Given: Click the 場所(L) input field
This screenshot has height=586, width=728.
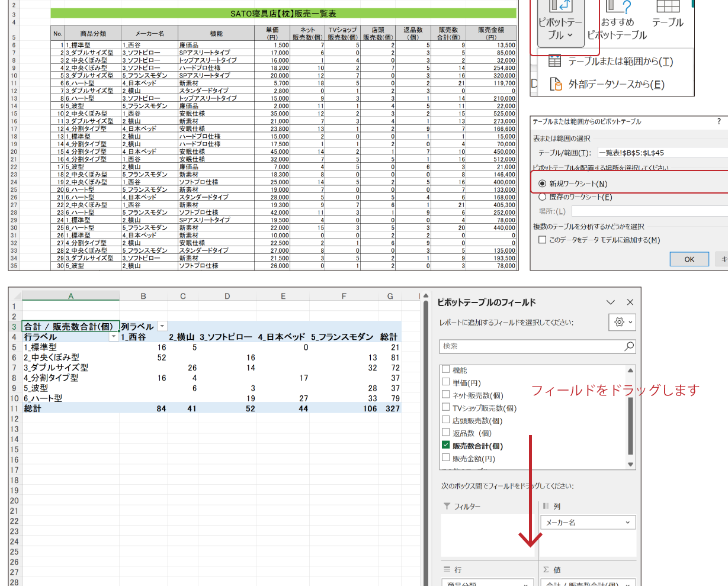Looking at the screenshot, I should pos(649,211).
